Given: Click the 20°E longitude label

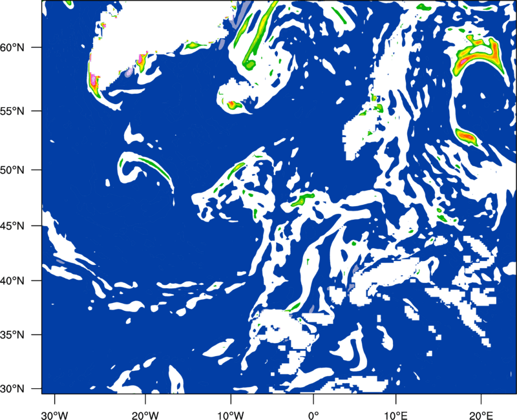Looking at the screenshot, I should (481, 415).
